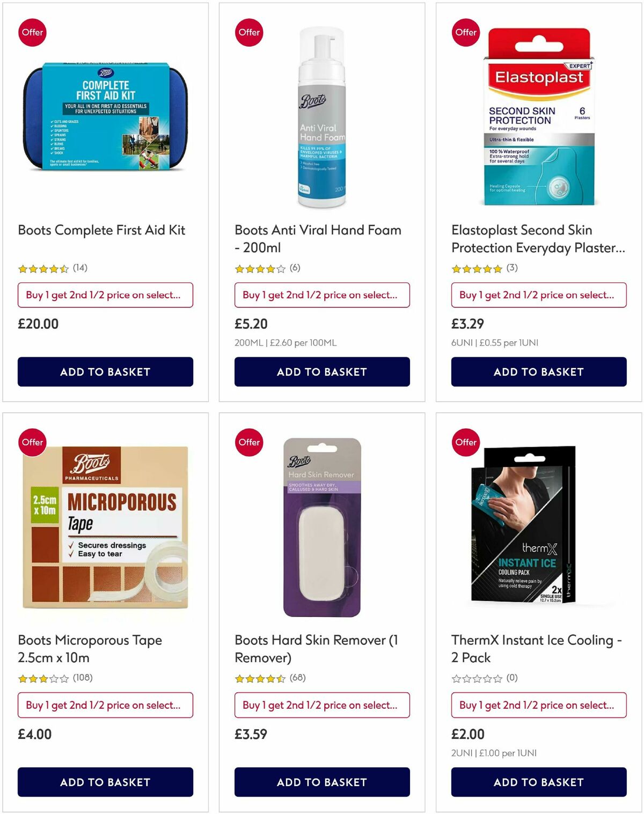The width and height of the screenshot is (644, 814).
Task: Click the Offer badge on Anti Viral Hand Foam
Action: click(x=249, y=32)
